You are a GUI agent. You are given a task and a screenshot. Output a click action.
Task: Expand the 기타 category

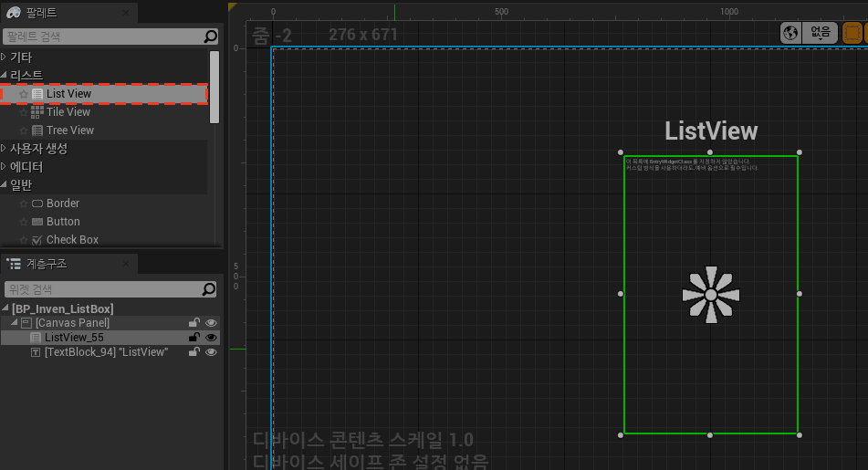pos(4,57)
